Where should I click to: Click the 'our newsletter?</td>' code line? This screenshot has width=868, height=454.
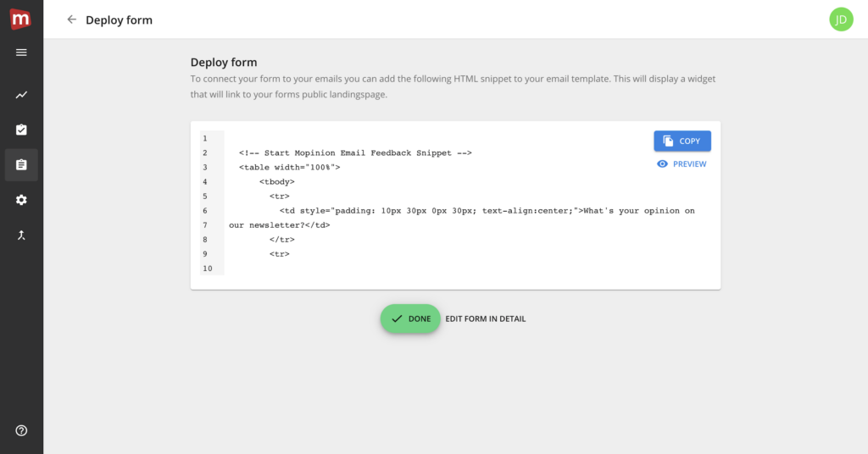pos(280,225)
